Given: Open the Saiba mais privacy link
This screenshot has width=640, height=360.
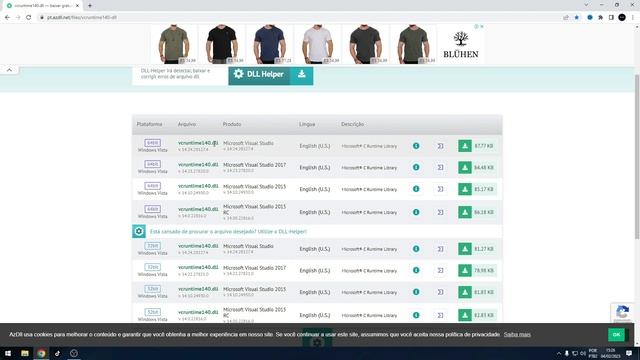Looking at the screenshot, I should [x=517, y=334].
